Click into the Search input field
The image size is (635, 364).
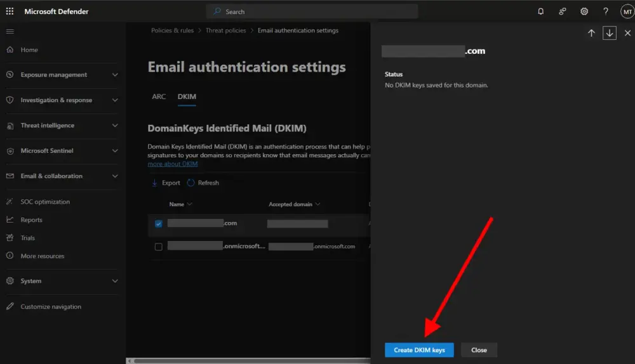(x=312, y=11)
